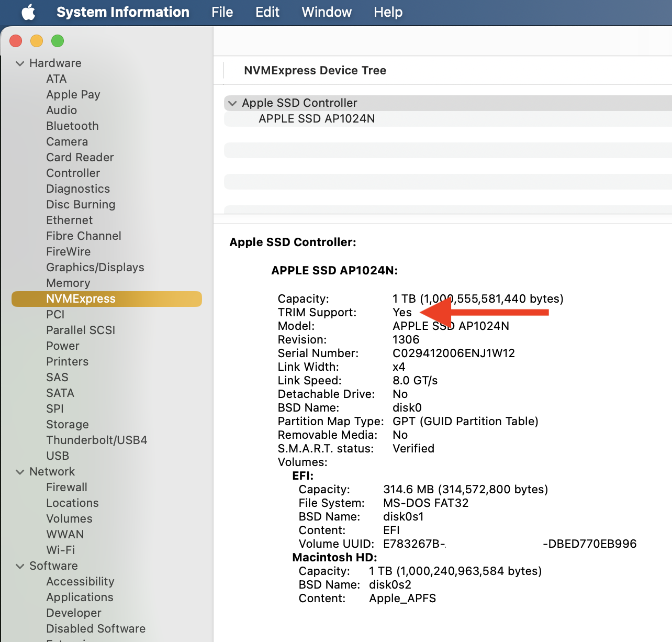Viewport: 672px width, 642px height.
Task: Select Wi-Fi under Network
Action: coord(61,550)
